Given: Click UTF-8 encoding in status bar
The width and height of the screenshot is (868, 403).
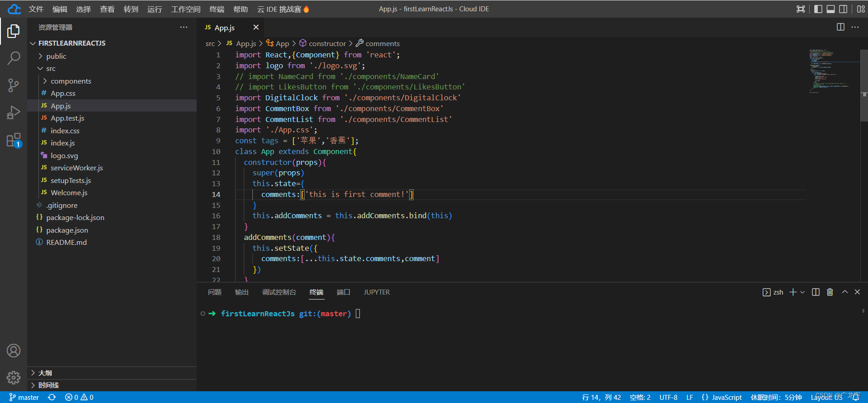Looking at the screenshot, I should tap(668, 397).
